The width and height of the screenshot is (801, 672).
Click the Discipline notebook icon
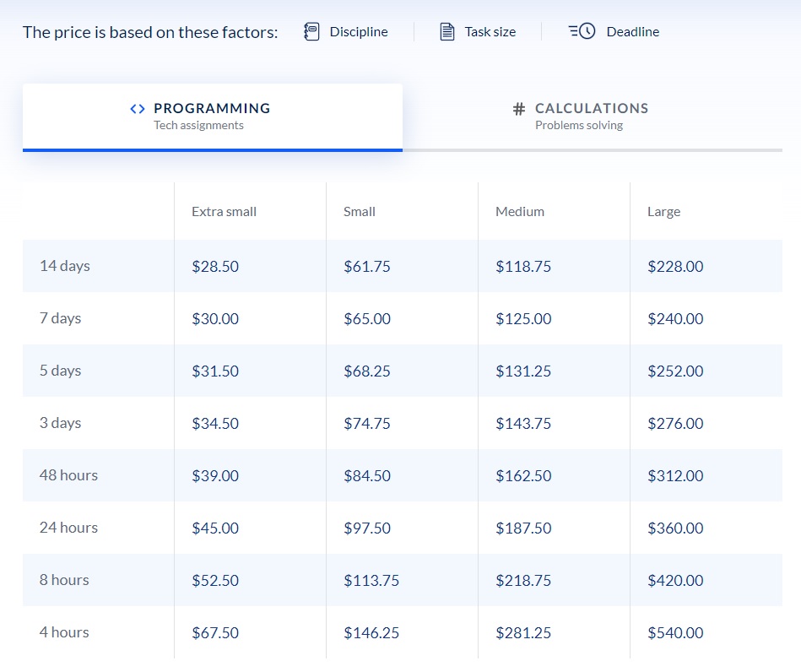(311, 32)
